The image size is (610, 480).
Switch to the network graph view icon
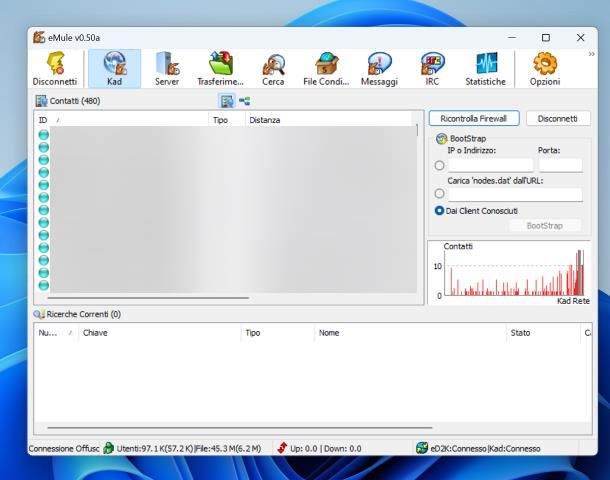(244, 101)
